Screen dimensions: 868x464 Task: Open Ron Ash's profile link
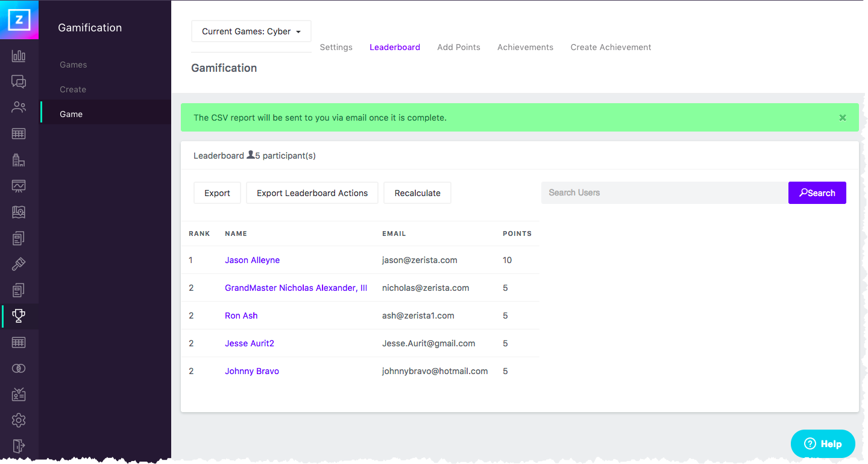click(241, 316)
